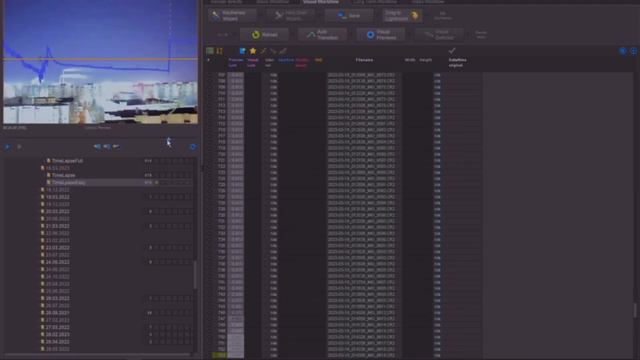Click the timelapse preview image
640x360 pixels.
click(100, 62)
